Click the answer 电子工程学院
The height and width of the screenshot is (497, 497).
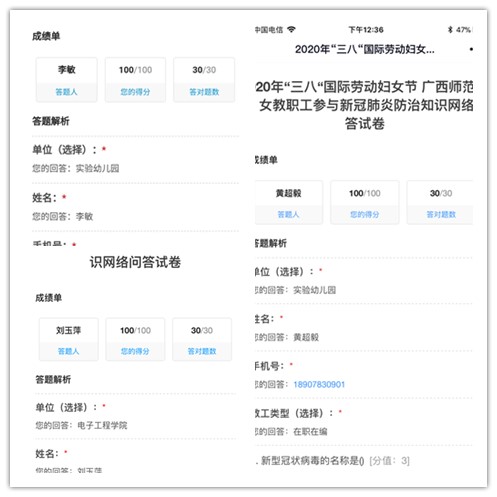pos(102,425)
